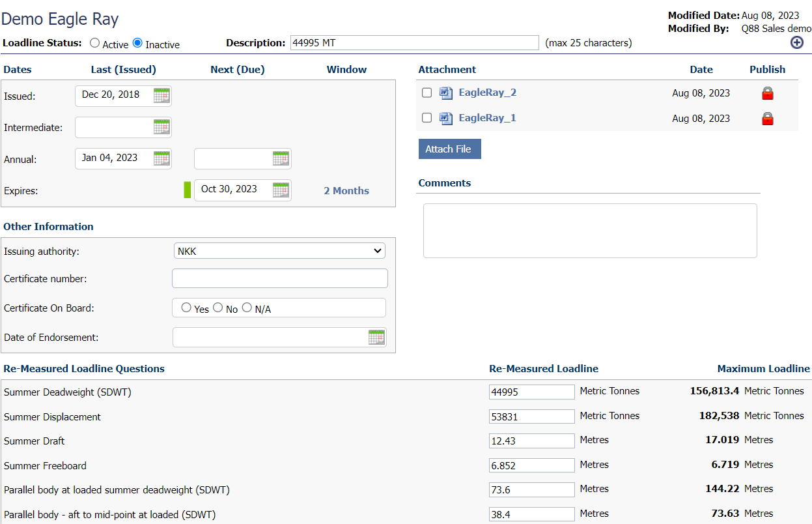Tick the checkbox beside EagleRay_2 attachment

click(427, 93)
